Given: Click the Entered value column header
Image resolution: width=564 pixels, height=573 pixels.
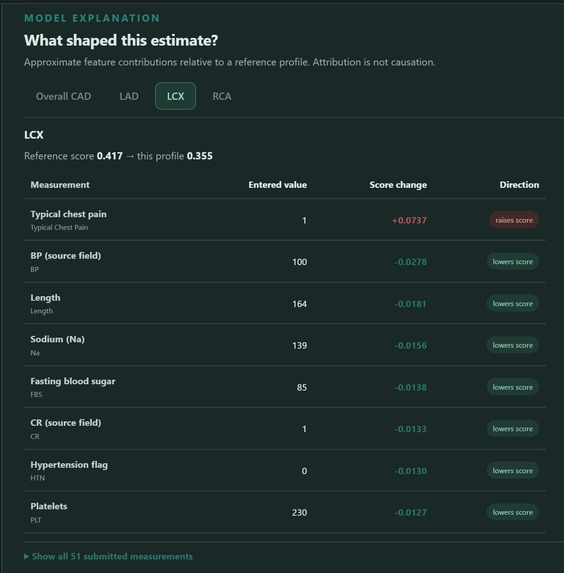Looking at the screenshot, I should 278,185.
